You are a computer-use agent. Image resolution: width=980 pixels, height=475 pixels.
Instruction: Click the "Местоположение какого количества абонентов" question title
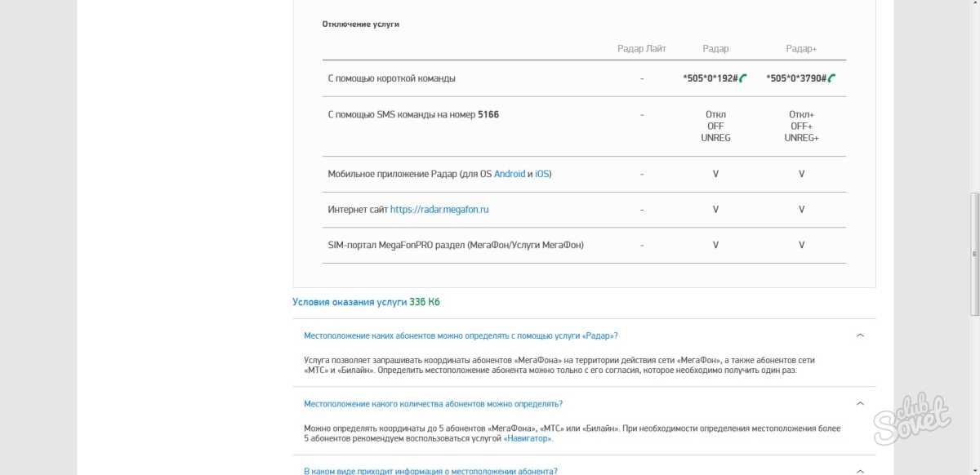433,403
